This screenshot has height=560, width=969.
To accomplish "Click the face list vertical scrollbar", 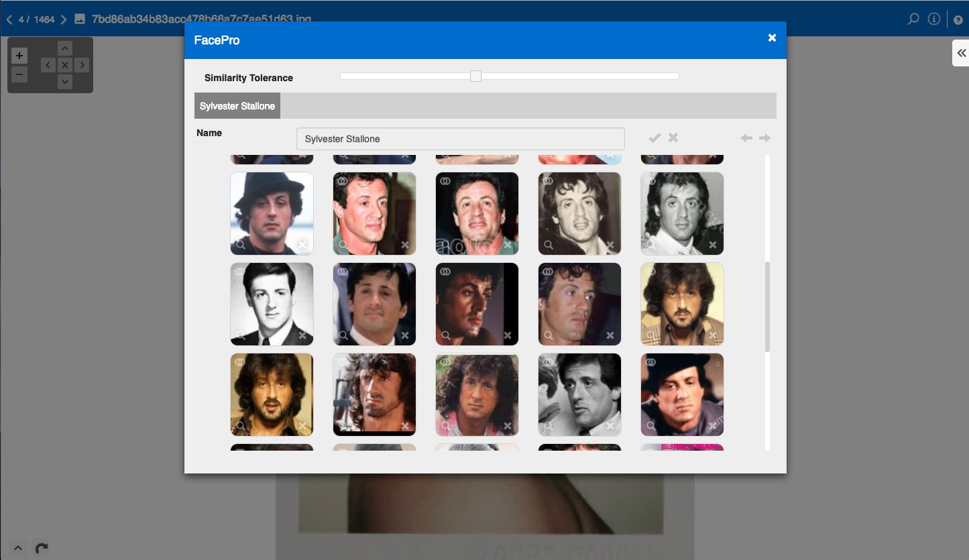I will pos(767,306).
